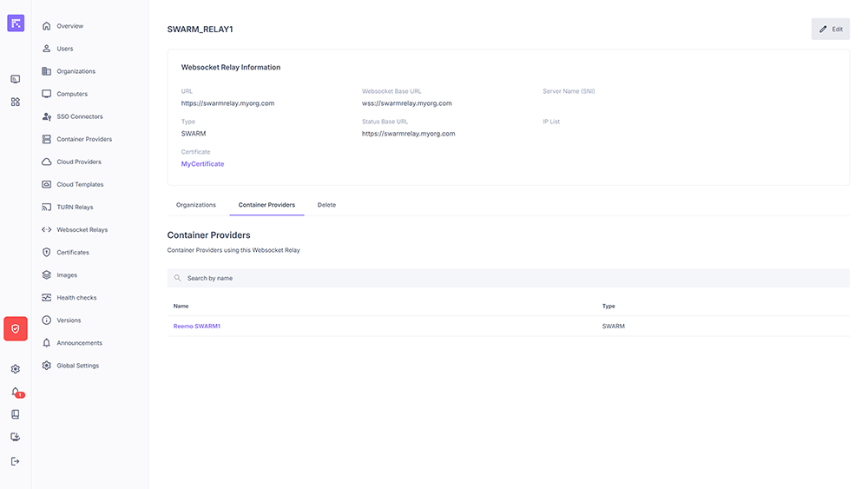Open the red shield admin icon
868x489 pixels.
[16, 328]
